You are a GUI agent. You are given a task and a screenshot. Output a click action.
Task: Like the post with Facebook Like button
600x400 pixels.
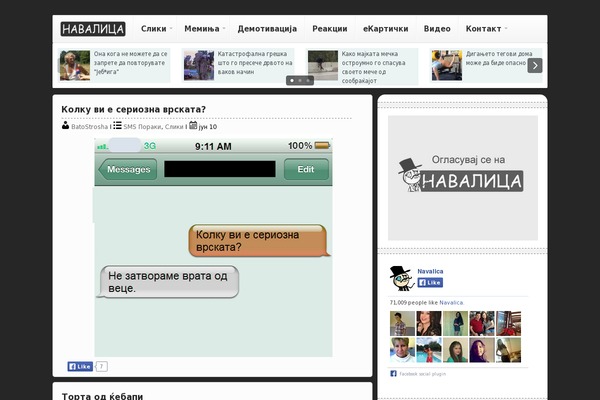point(80,366)
